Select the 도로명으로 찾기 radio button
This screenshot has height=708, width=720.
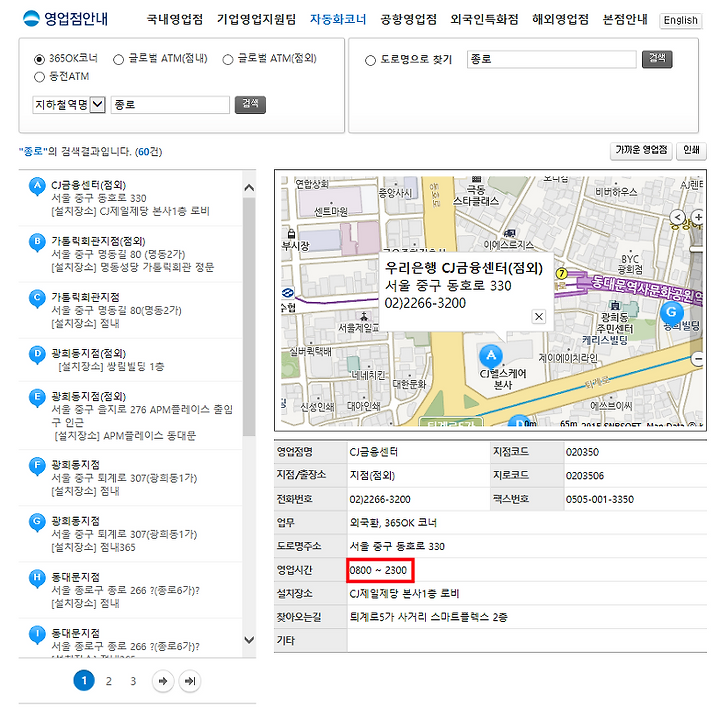click(371, 60)
